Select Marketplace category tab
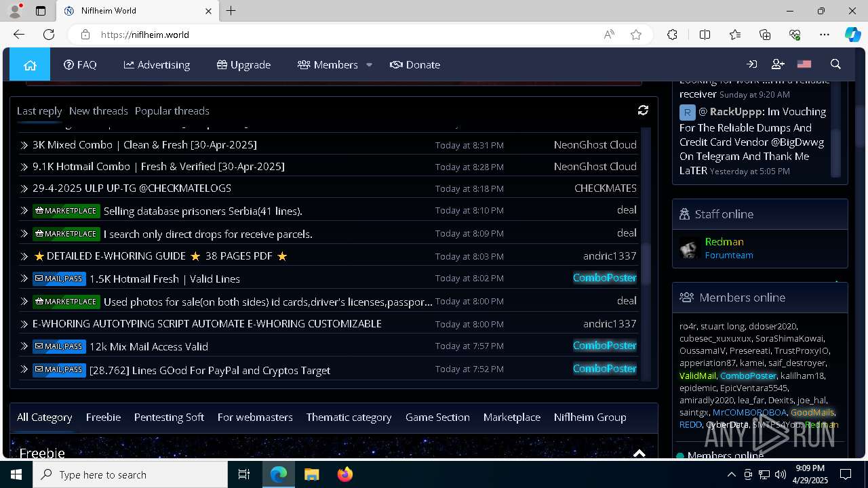 (512, 417)
